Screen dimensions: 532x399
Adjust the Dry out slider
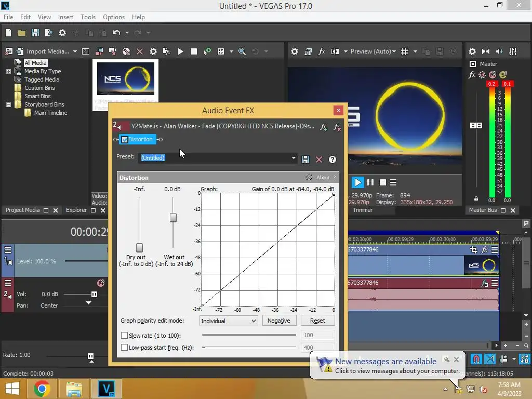139,248
